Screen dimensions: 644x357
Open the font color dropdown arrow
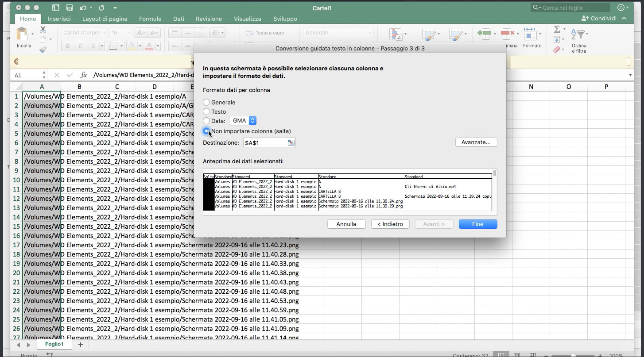tap(157, 46)
